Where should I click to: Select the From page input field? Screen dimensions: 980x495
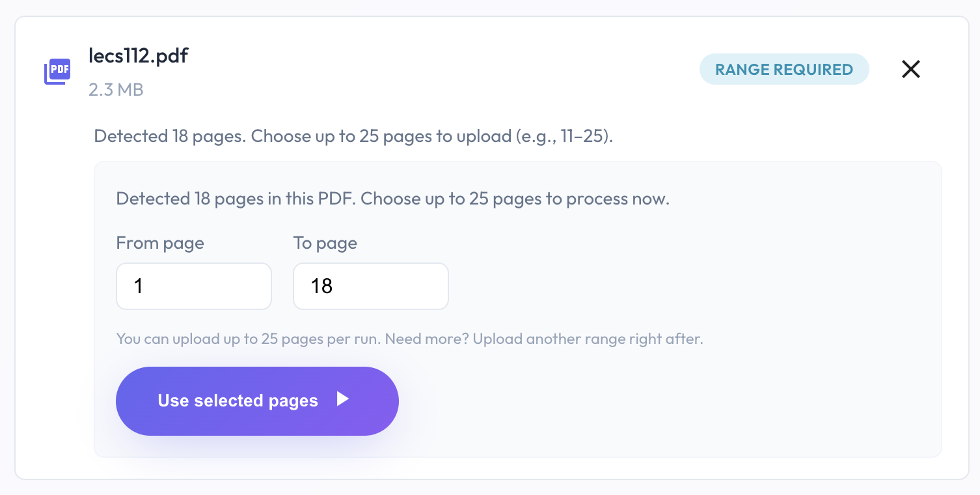194,286
